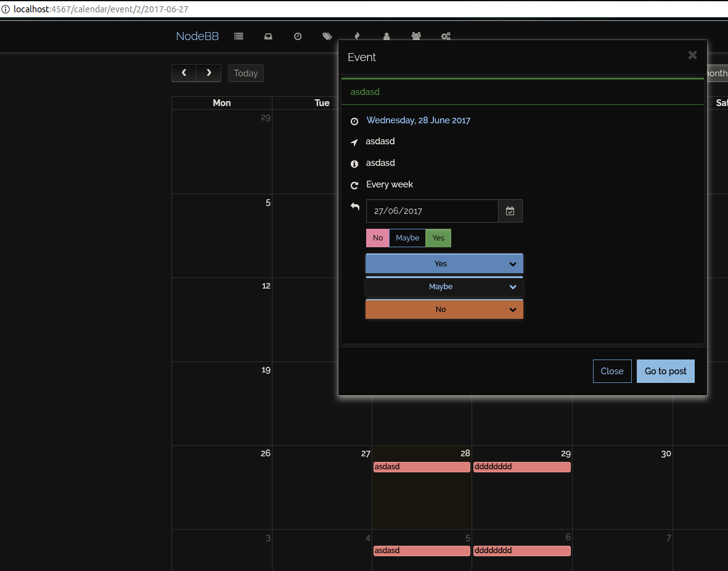Select the Yes response button

438,238
